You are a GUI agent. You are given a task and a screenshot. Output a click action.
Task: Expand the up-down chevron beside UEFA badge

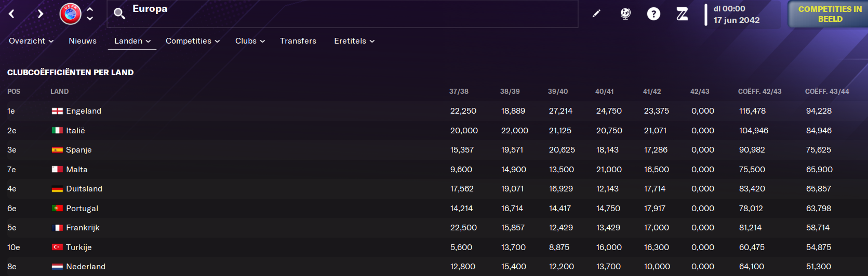[x=90, y=14]
